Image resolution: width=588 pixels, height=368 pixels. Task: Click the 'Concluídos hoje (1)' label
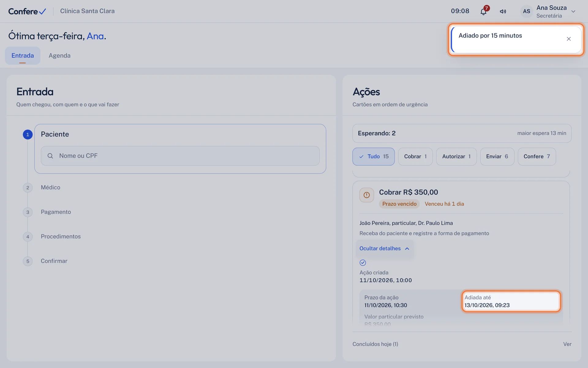375,344
